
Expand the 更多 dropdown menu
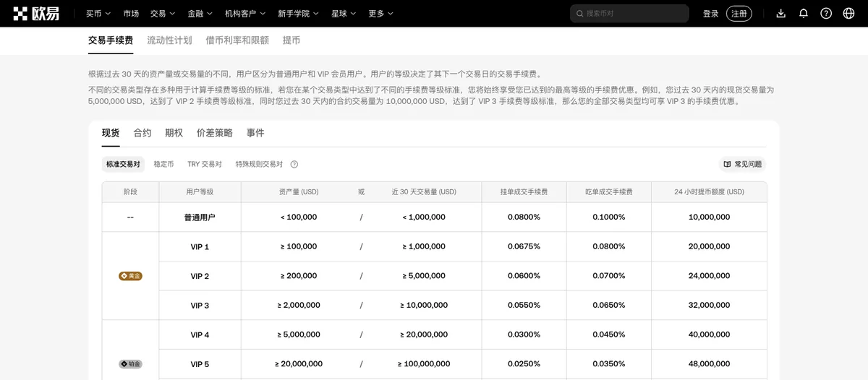(x=381, y=13)
